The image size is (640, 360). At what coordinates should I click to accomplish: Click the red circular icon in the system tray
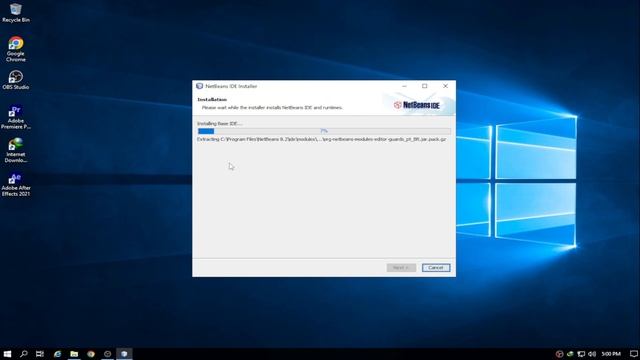(560, 354)
